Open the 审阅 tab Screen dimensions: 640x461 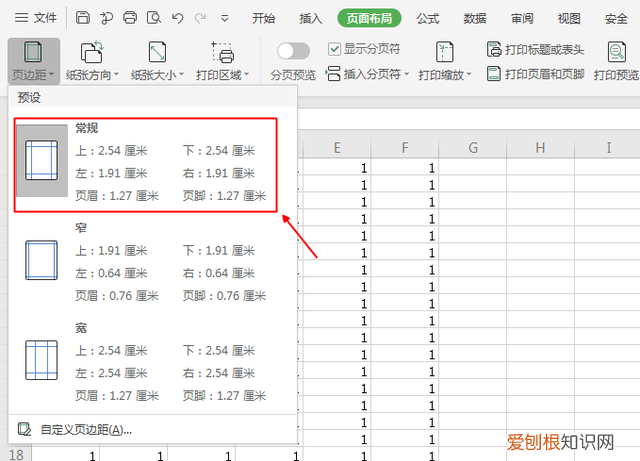click(522, 18)
